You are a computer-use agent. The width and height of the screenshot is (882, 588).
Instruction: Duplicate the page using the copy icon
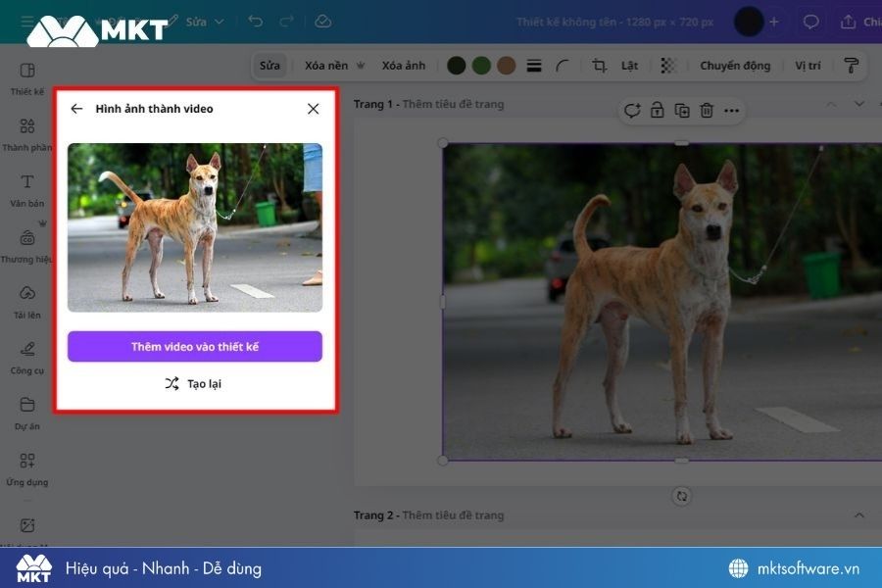(x=681, y=110)
